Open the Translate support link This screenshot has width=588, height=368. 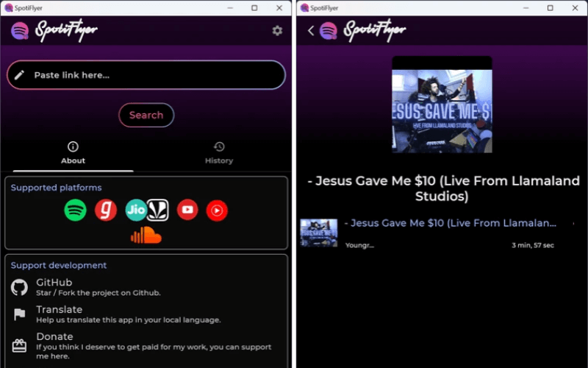coord(146,314)
